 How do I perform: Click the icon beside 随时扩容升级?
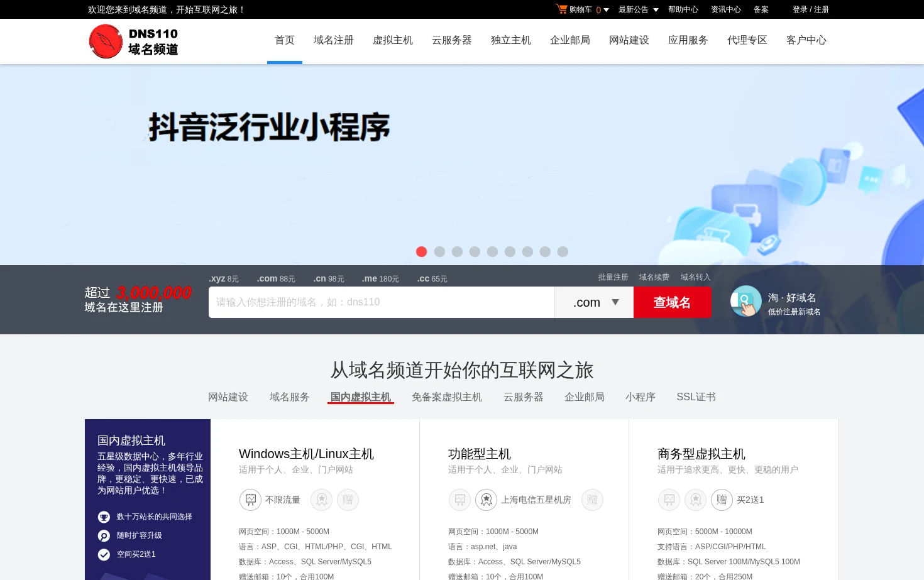104,536
